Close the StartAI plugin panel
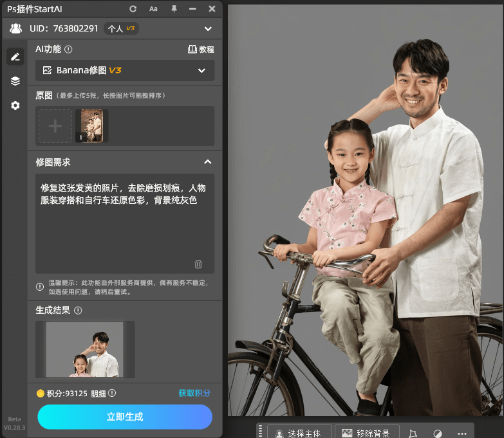 [212, 9]
